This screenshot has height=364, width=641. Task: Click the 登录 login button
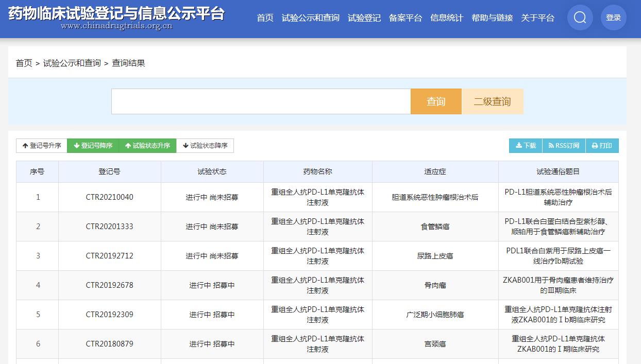(x=613, y=18)
